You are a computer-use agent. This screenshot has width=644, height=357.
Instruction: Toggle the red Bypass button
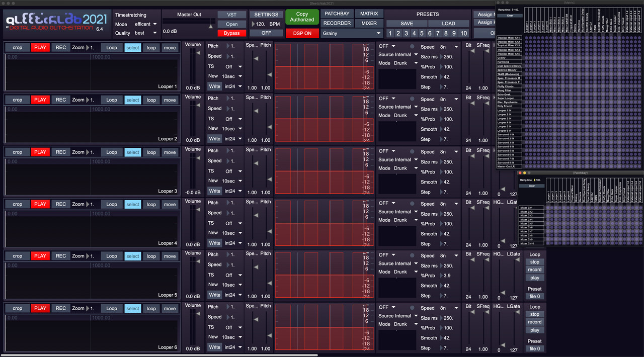coord(232,33)
